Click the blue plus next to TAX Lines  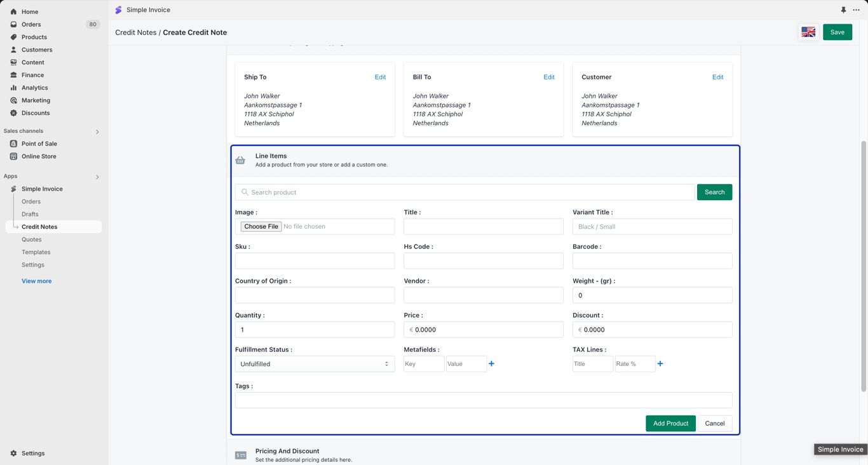tap(660, 364)
